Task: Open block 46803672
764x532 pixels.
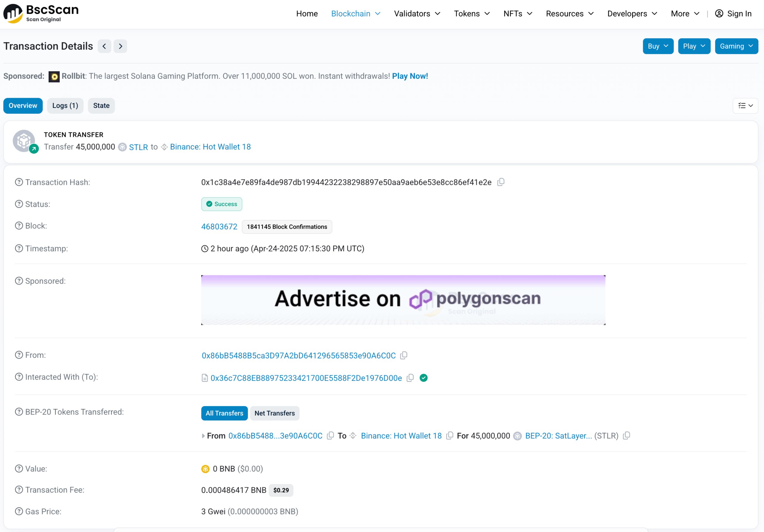Action: click(219, 227)
